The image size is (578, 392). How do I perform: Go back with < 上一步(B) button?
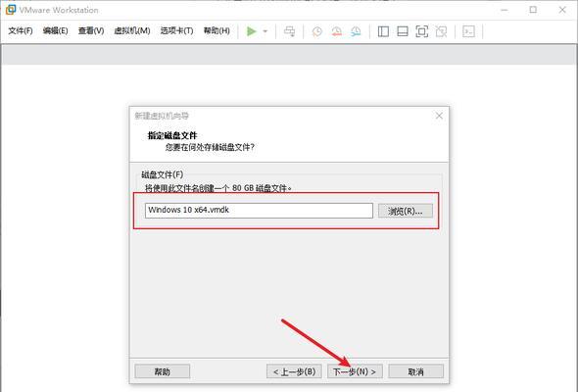click(294, 371)
